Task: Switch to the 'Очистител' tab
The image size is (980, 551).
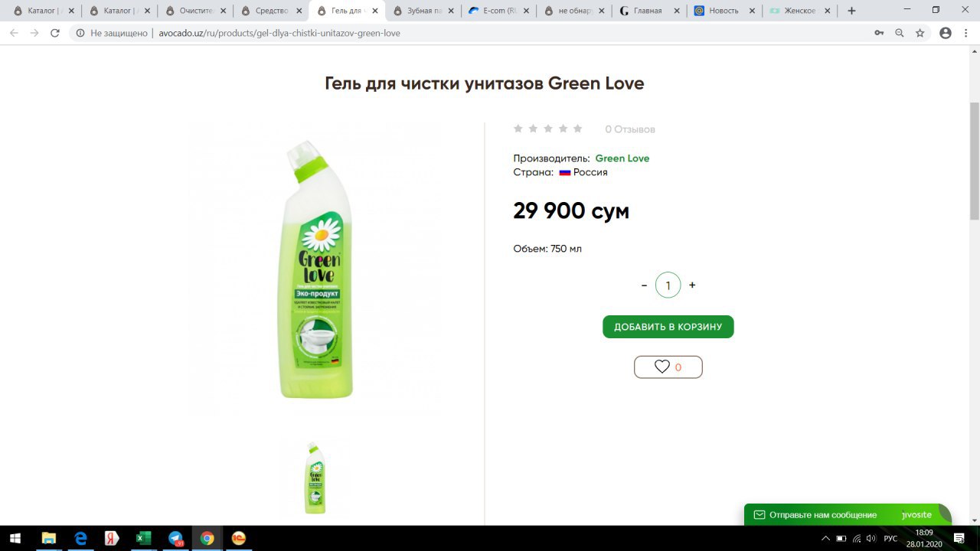Action: [x=189, y=11]
